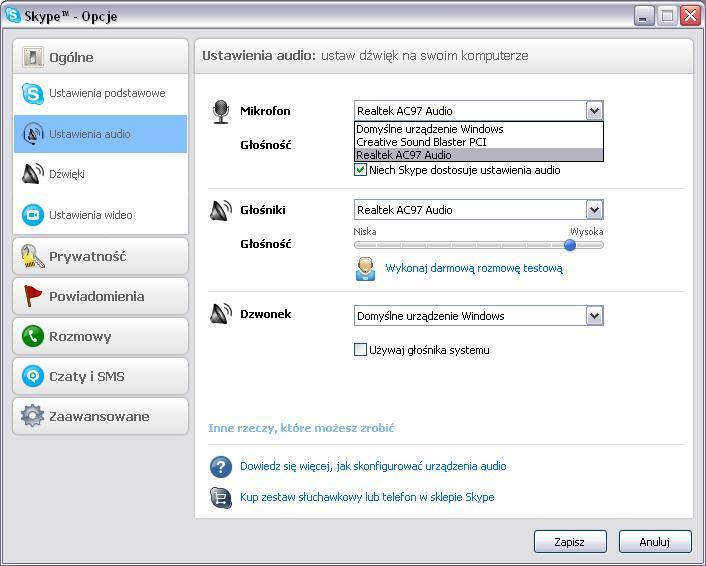Click the headset icon of Ustawienia audio

point(33,134)
